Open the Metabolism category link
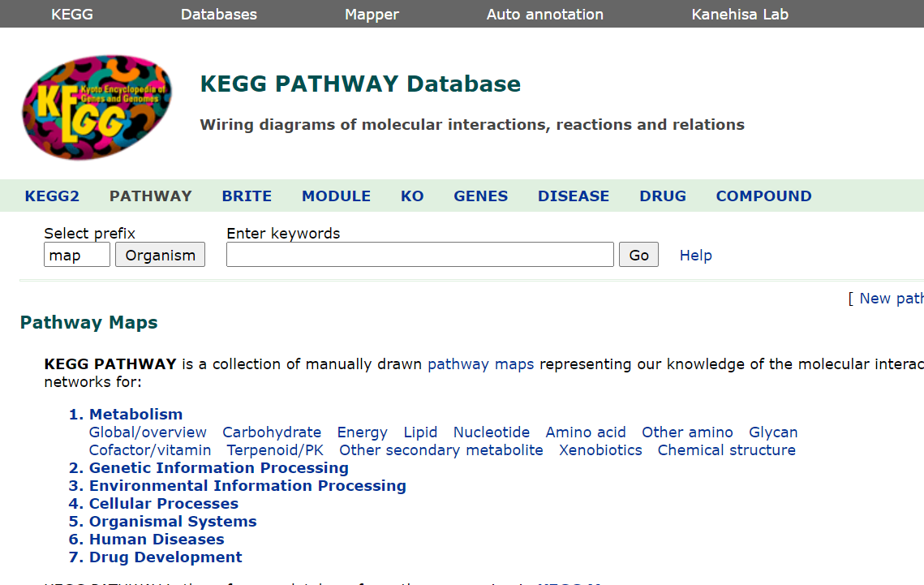Image resolution: width=924 pixels, height=585 pixels. pyautogui.click(x=135, y=414)
